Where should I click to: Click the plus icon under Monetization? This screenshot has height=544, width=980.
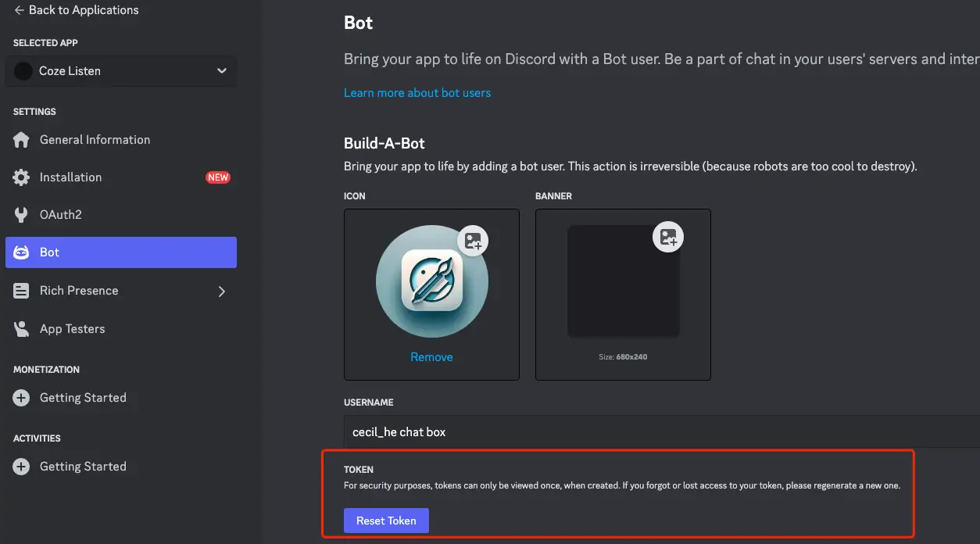click(x=22, y=398)
